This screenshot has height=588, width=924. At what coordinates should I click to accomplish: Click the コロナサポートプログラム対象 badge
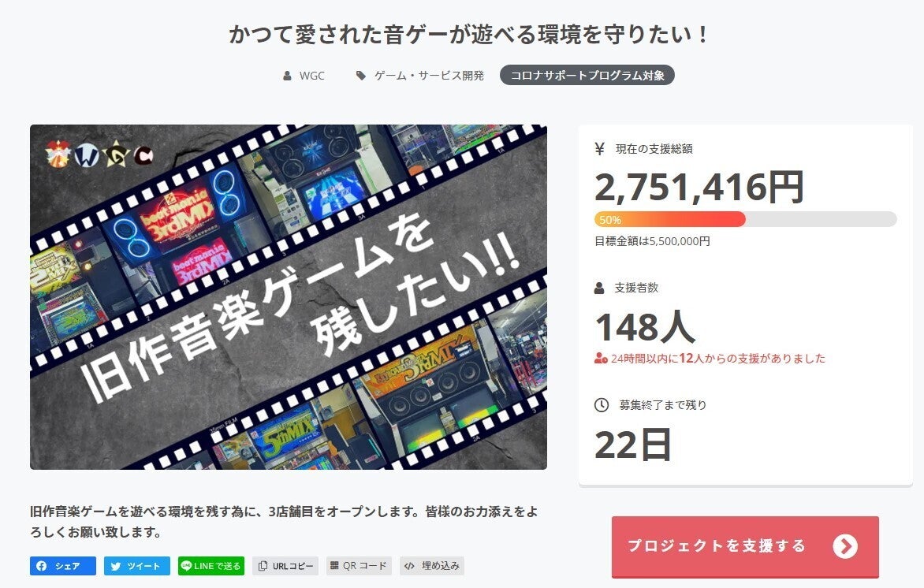(587, 76)
